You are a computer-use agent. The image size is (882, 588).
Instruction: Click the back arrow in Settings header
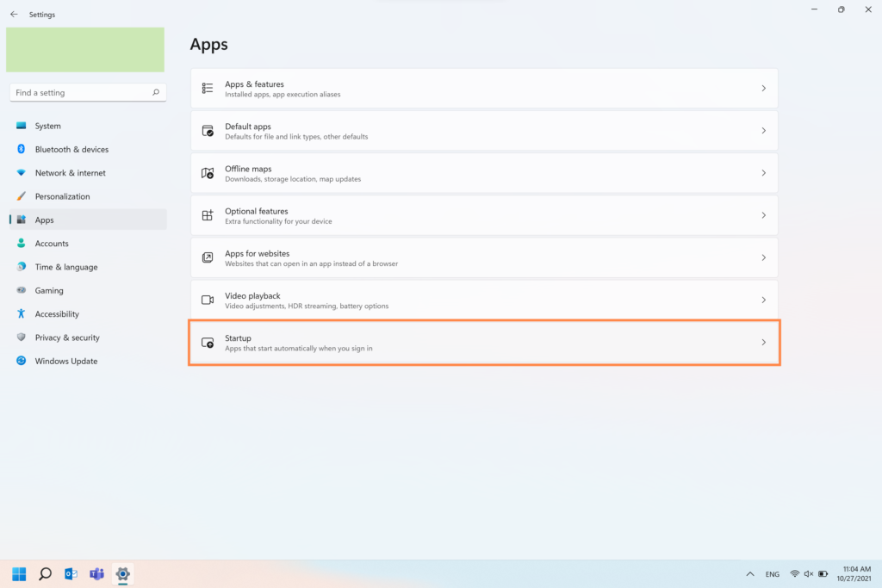coord(14,15)
